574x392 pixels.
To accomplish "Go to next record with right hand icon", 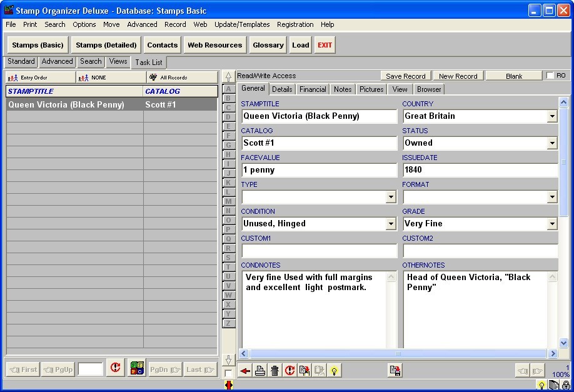I will pyautogui.click(x=537, y=371).
